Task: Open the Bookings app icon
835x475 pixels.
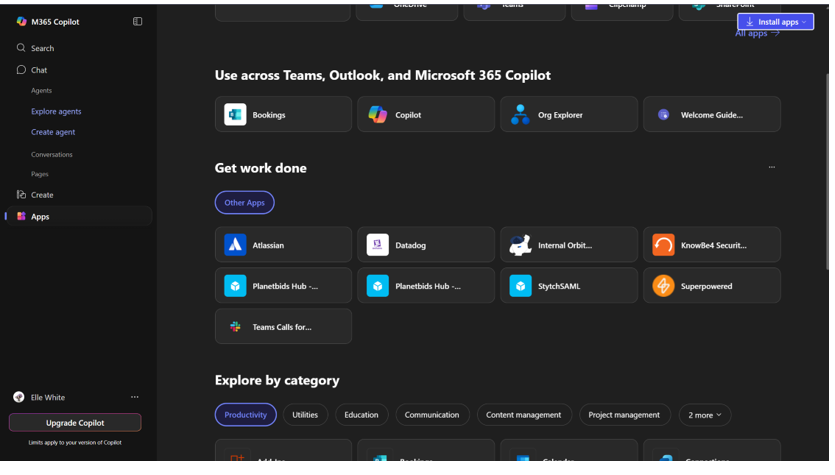Action: point(236,116)
